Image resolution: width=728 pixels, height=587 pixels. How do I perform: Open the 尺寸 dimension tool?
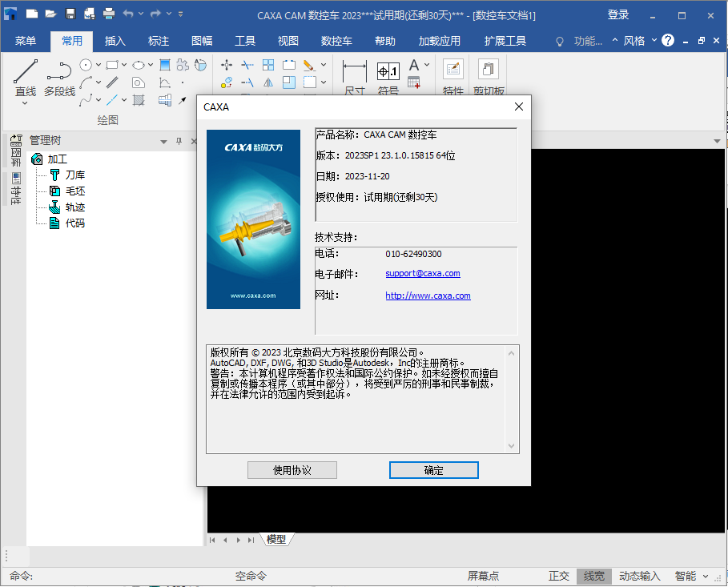tap(355, 77)
